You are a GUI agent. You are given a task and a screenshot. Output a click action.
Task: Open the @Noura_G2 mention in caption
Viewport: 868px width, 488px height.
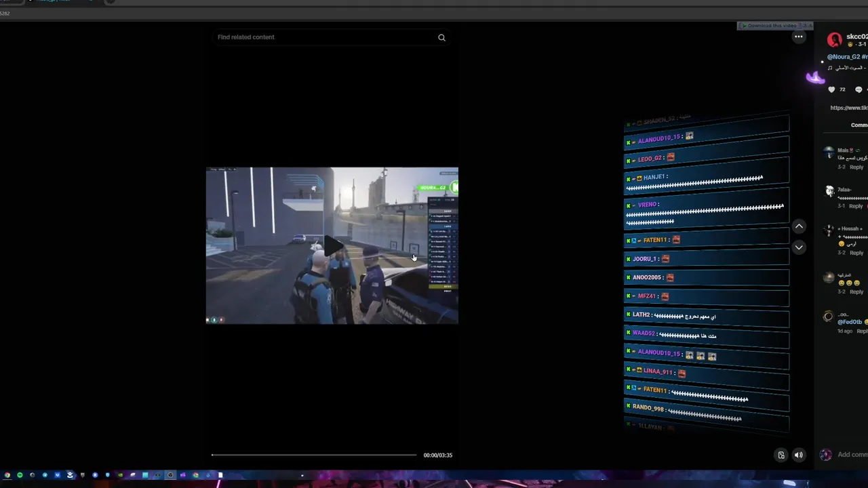pos(844,57)
